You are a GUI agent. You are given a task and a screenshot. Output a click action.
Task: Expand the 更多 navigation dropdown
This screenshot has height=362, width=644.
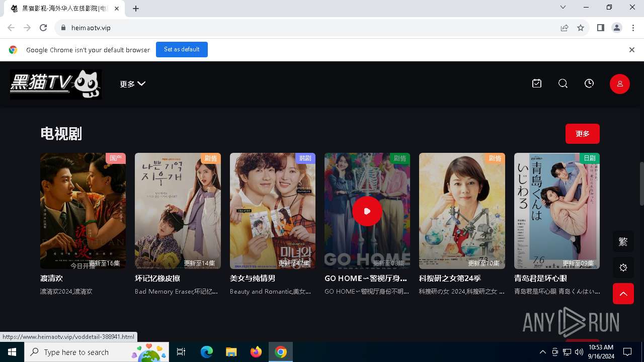click(132, 84)
